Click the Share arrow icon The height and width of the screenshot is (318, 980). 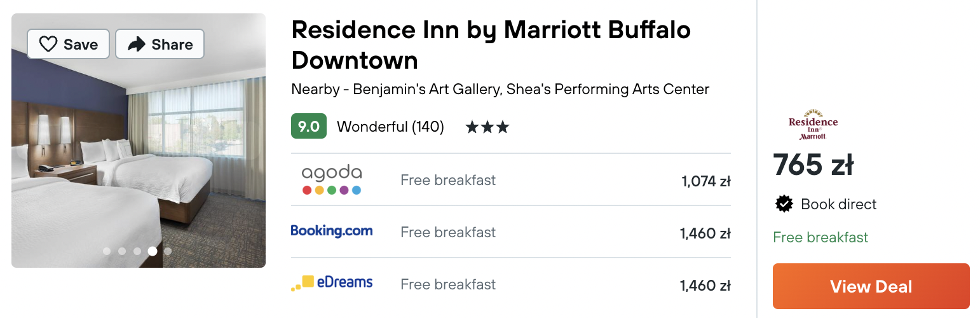tap(137, 45)
